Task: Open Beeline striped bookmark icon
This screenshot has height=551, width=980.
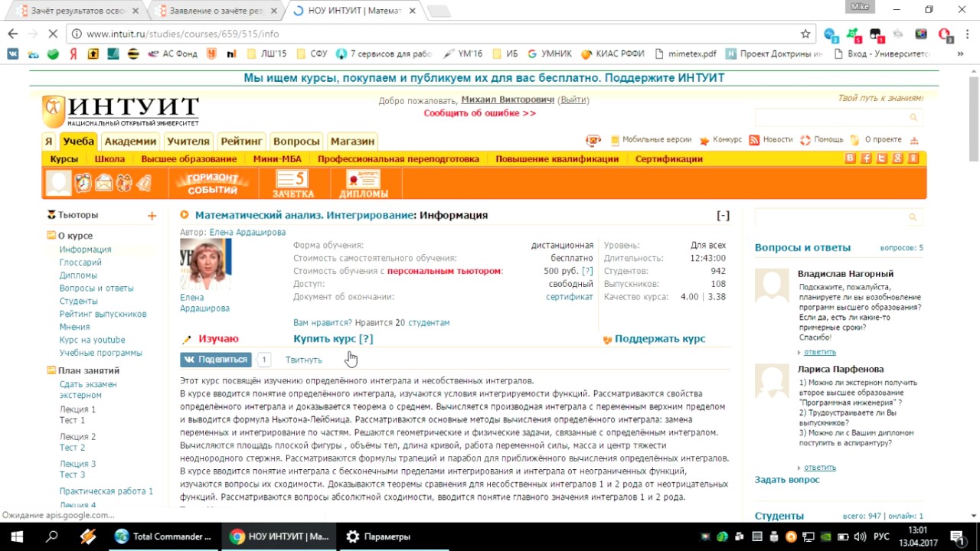Action: coord(133,54)
